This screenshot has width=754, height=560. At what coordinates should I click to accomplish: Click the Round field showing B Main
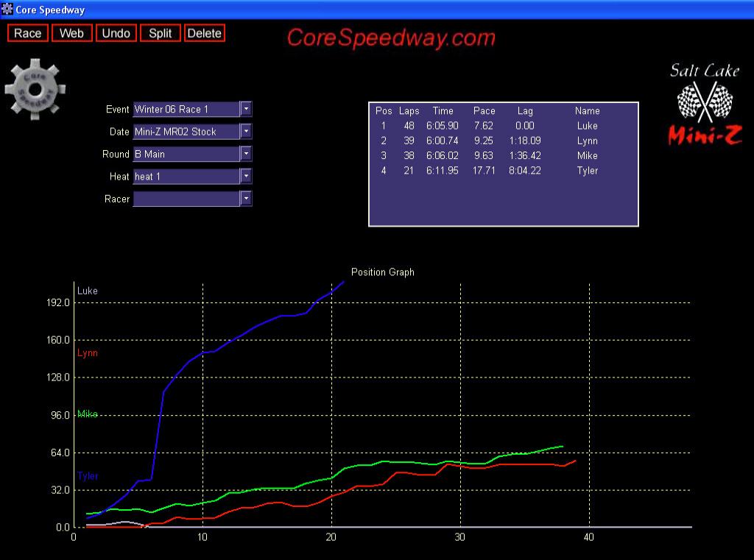coord(186,154)
